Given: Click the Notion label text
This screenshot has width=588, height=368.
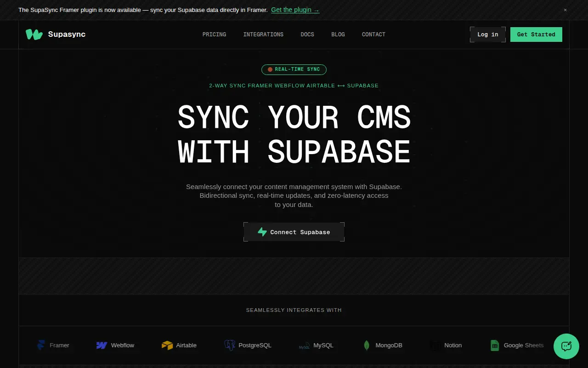Looking at the screenshot, I should pos(453,345).
